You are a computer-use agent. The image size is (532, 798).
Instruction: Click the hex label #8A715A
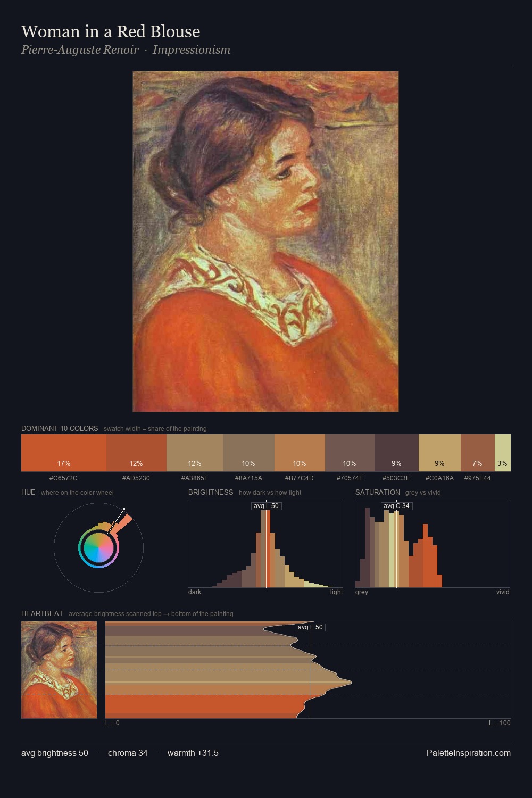[248, 478]
